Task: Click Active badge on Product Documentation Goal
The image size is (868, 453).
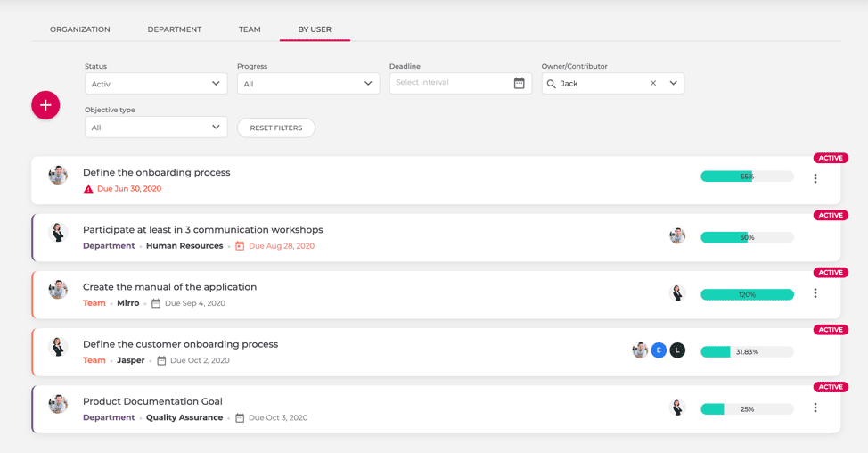Action: pos(831,387)
